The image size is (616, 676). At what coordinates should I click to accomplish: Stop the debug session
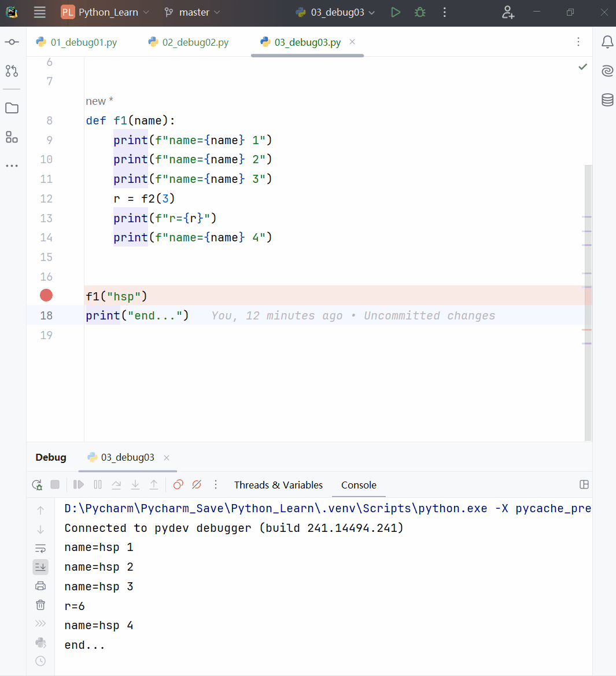point(55,484)
